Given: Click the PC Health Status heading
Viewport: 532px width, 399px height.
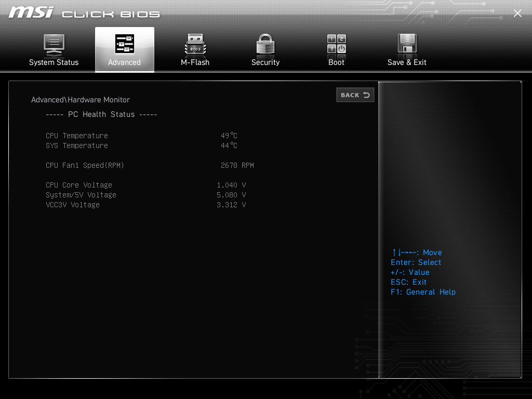Looking at the screenshot, I should point(101,114).
